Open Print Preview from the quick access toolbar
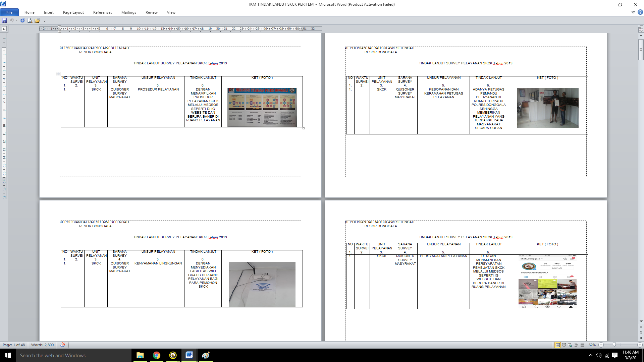The height and width of the screenshot is (362, 644). click(30, 20)
